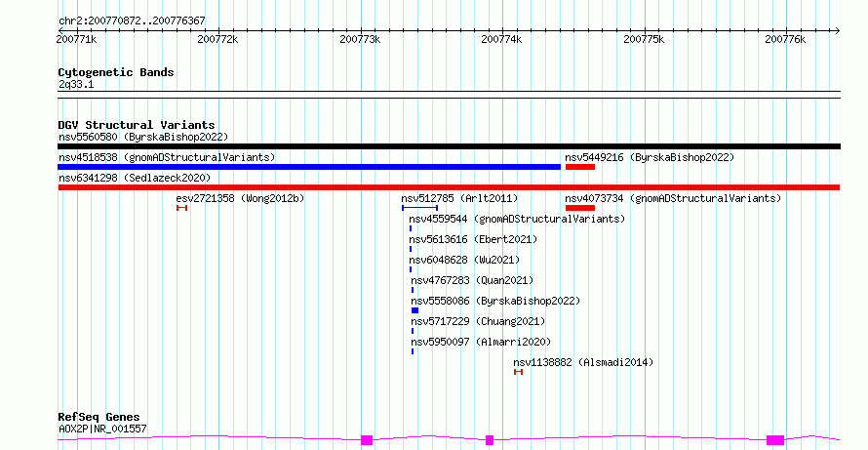Screen dimensions: 868x450
Task: Click the RefSeq Genes track title
Action: (x=99, y=417)
